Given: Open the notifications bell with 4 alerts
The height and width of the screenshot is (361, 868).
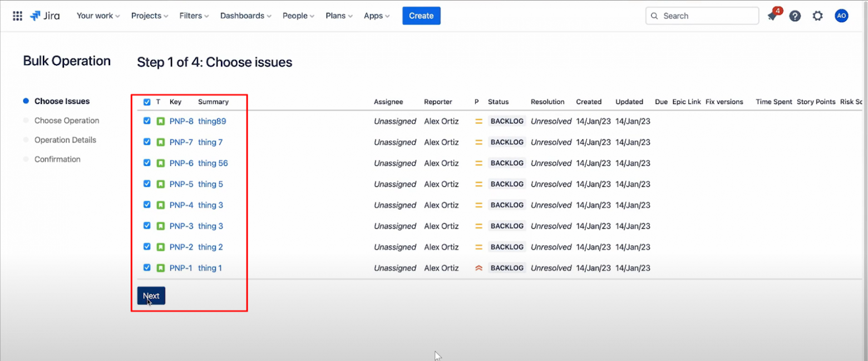Looking at the screenshot, I should point(773,16).
